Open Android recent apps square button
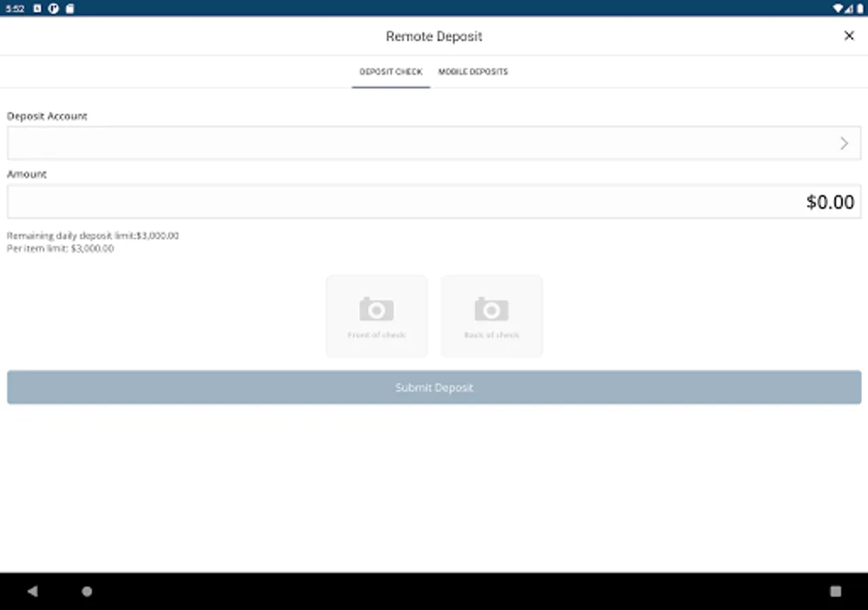Viewport: 868px width, 610px height. point(835,591)
